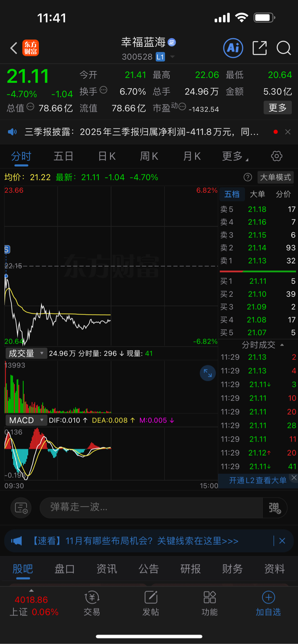Tap info icon next to 换手

click(103, 90)
